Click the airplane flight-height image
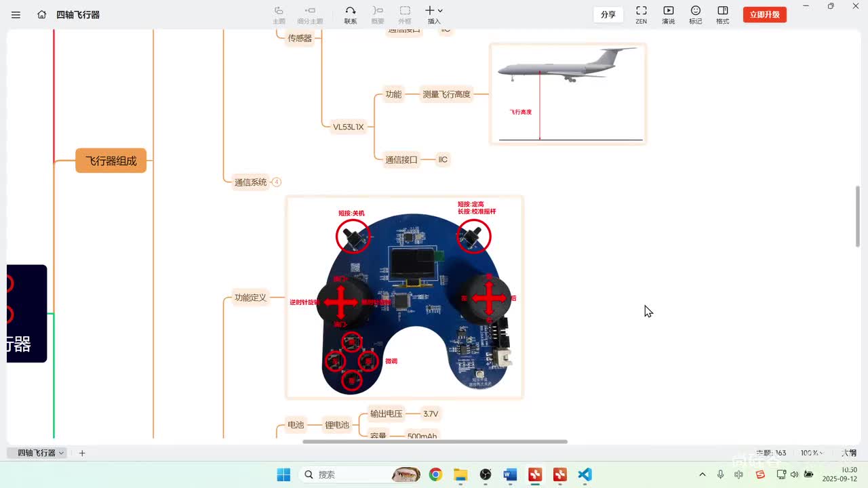 pos(568,94)
